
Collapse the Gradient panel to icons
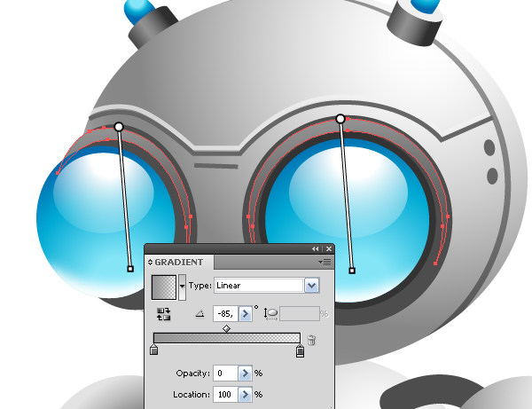pyautogui.click(x=315, y=248)
